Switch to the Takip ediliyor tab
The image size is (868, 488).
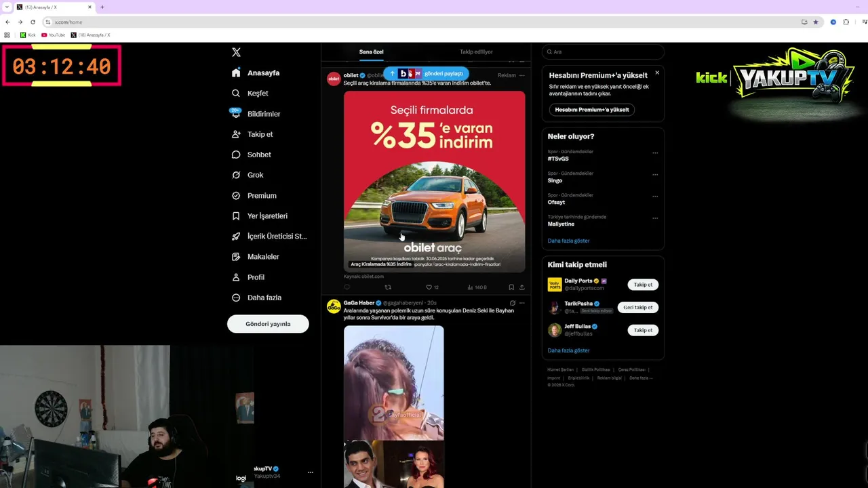(x=476, y=52)
